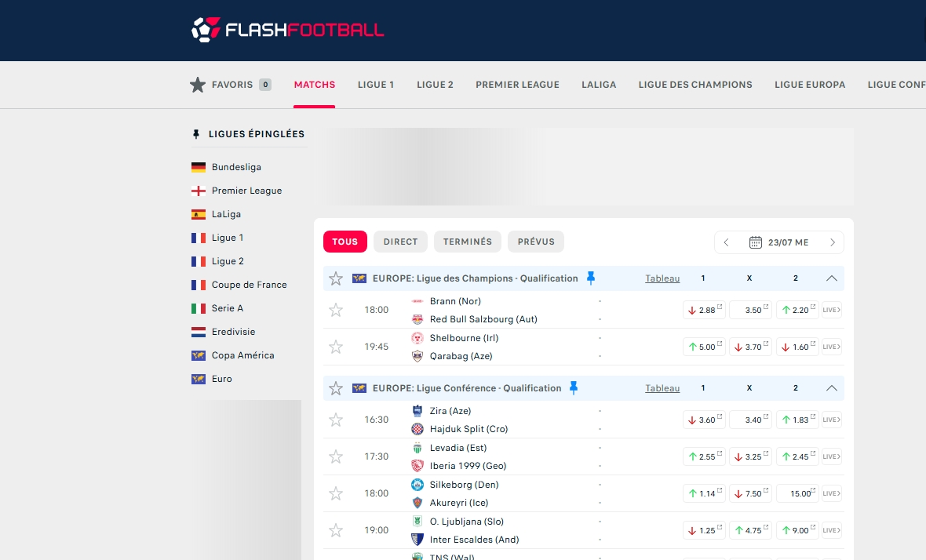
Task: Unpin Ligue des Champions Qualification blue pin
Action: point(591,278)
